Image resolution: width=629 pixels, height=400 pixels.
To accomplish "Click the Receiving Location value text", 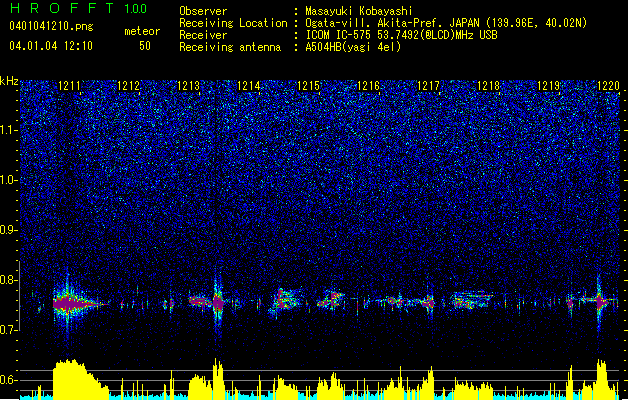I will (x=446, y=23).
